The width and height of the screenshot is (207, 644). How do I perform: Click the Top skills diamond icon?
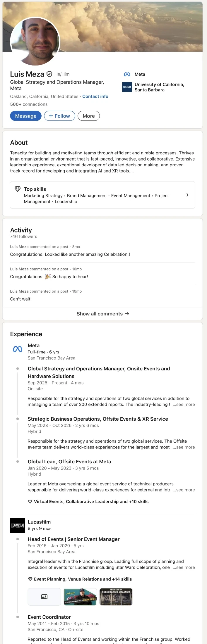pos(18,189)
